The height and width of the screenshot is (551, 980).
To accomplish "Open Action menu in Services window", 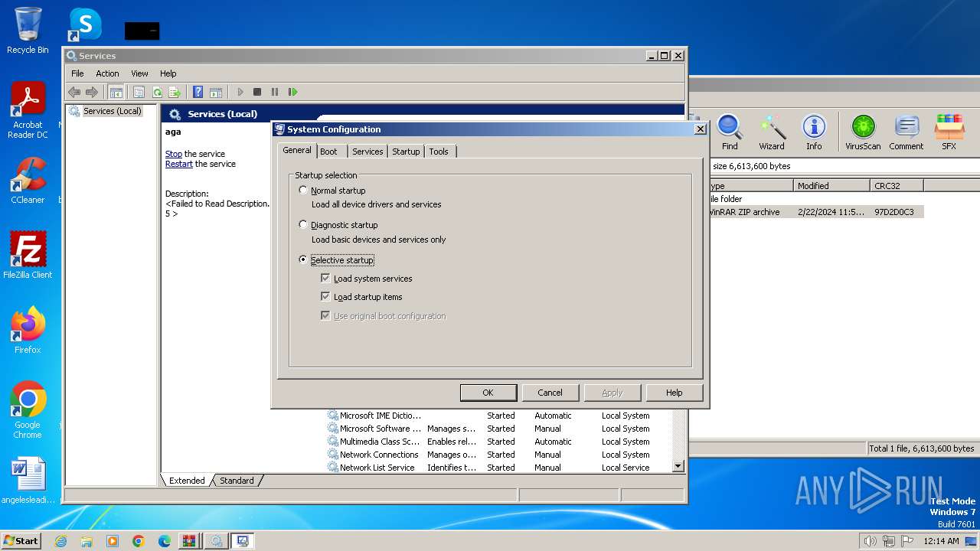I will [107, 73].
